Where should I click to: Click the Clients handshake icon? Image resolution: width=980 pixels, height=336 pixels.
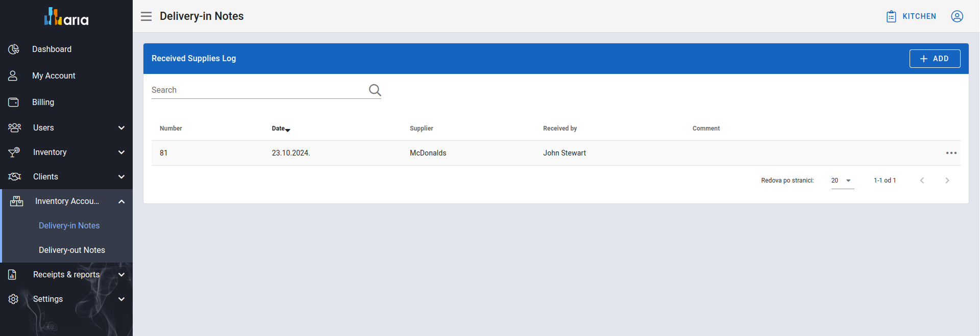[x=14, y=176]
